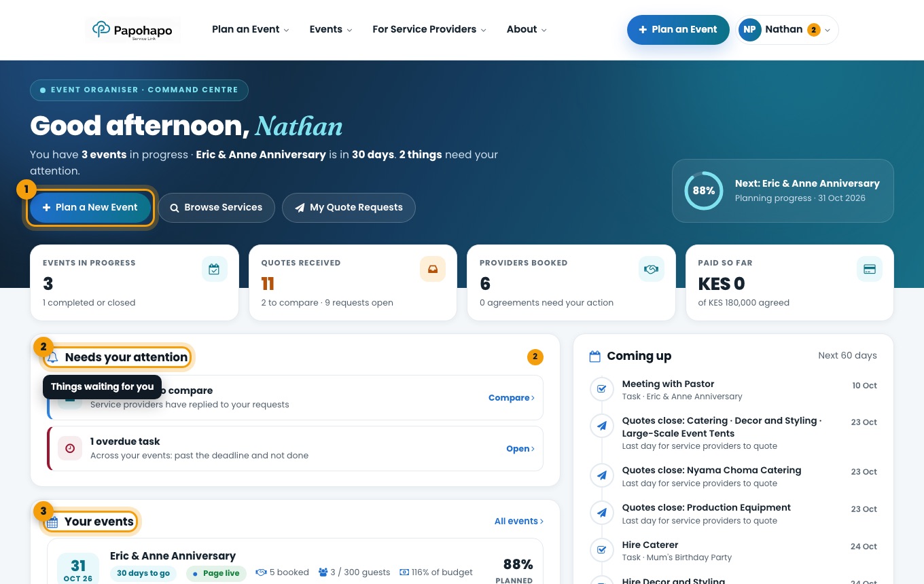Click the paper-plane icon for Catering Decor quotes

(x=601, y=426)
